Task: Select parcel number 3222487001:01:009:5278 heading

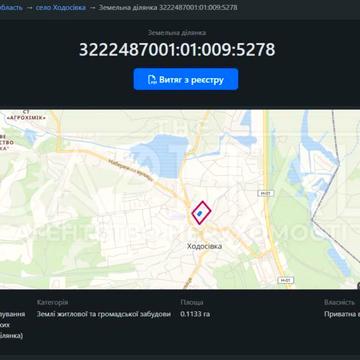Action: pos(177,50)
